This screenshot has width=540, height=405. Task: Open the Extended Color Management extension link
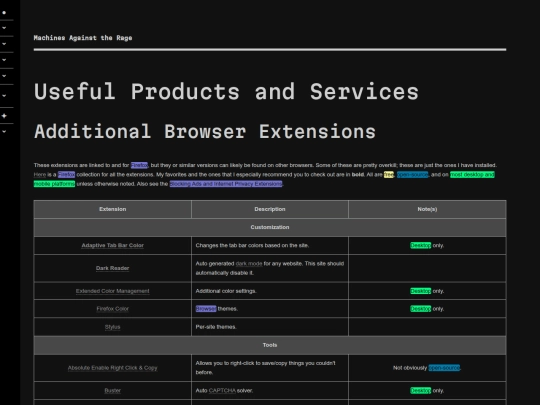coord(113,291)
